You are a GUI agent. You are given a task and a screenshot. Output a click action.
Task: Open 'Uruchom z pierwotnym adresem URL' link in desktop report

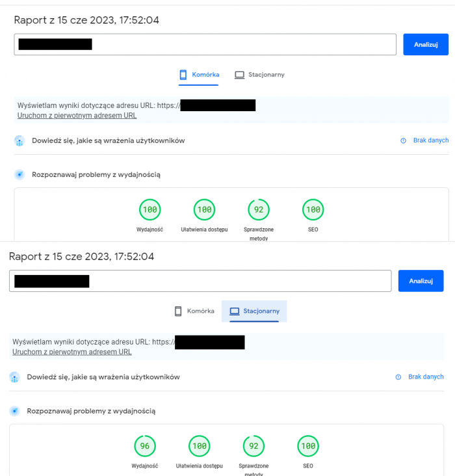[x=71, y=352]
